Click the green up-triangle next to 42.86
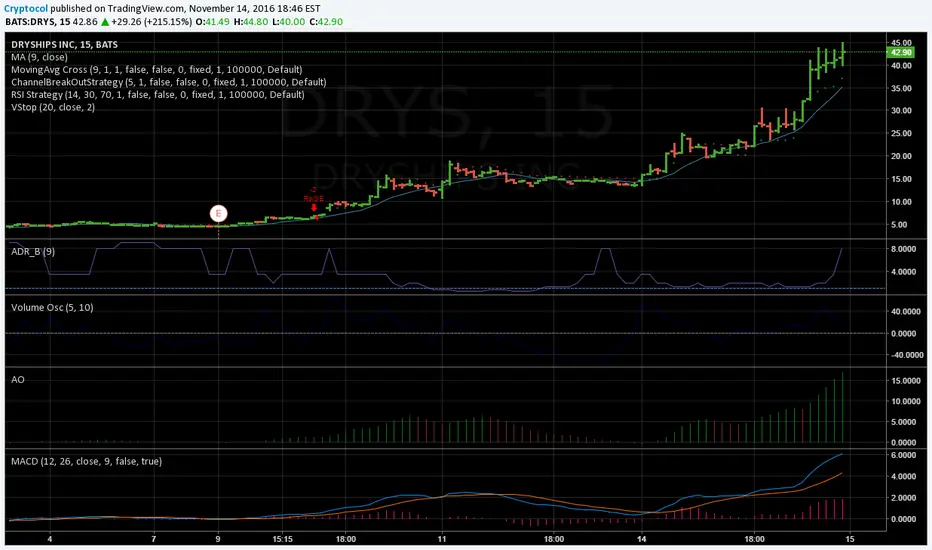Viewport: 932px width, 550px height. [105, 22]
